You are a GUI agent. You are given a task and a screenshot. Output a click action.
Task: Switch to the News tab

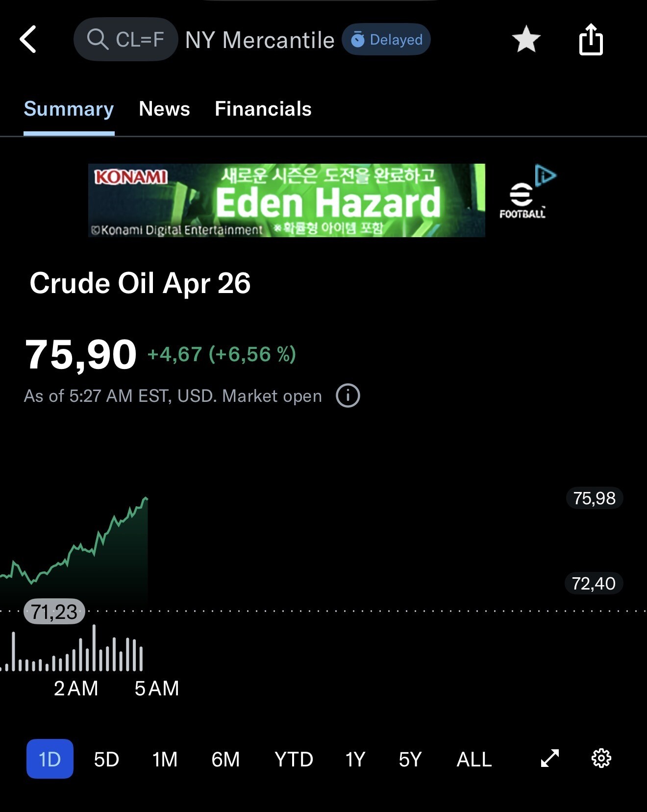(164, 109)
